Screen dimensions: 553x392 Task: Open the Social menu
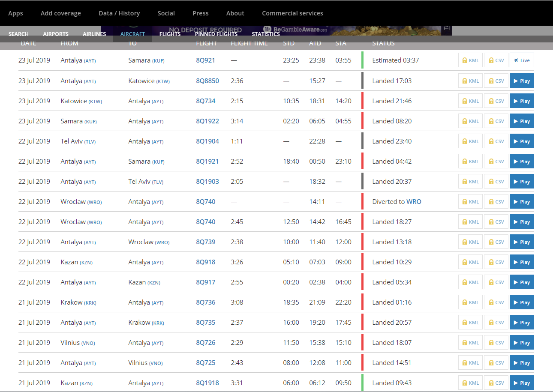tap(166, 13)
